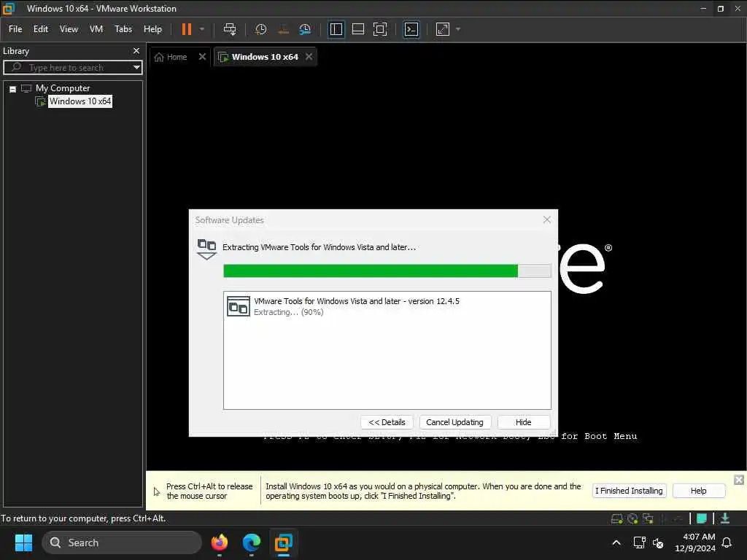Switch to the Home tab

pos(171,57)
